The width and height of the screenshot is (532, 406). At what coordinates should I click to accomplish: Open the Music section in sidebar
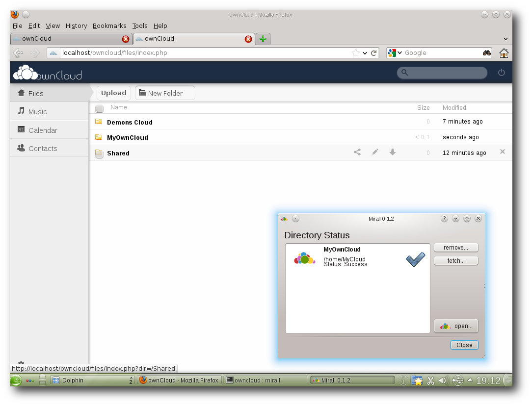(x=50, y=111)
